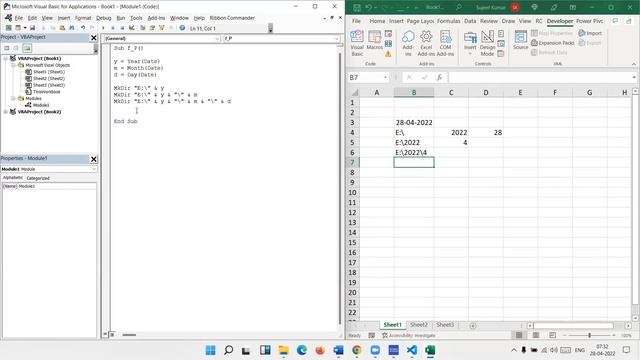Open the Name Box dropdown arrow
The width and height of the screenshot is (640, 360).
(385, 77)
